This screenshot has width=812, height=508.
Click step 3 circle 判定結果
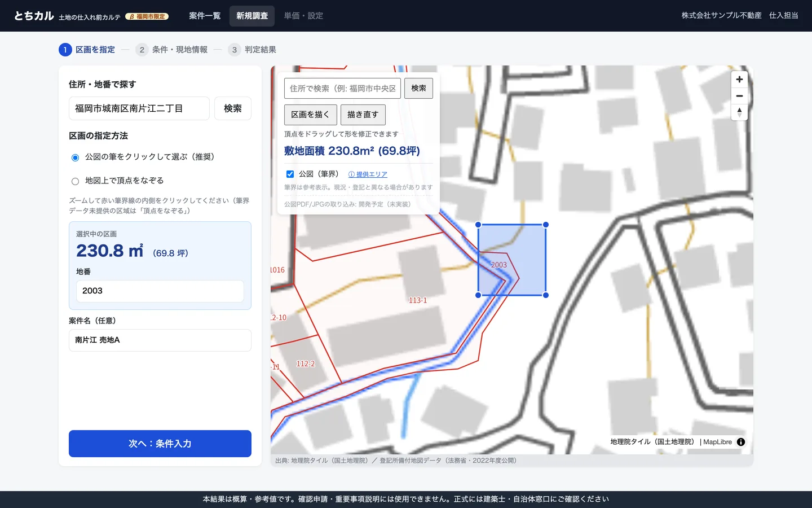click(x=235, y=50)
